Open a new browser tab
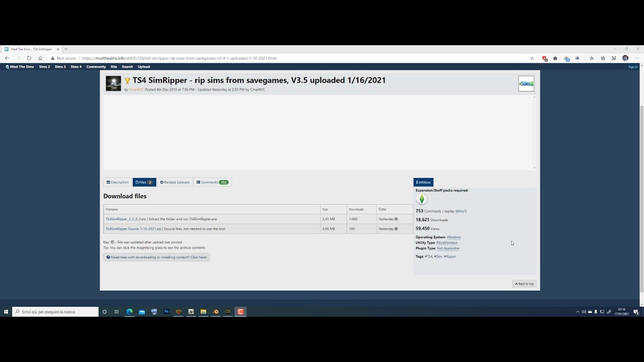This screenshot has width=644, height=362. click(66, 49)
